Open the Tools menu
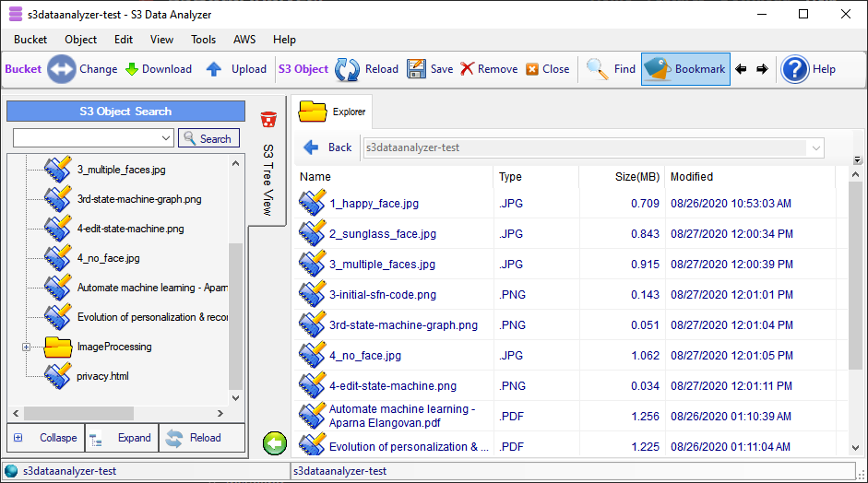The height and width of the screenshot is (483, 868). (203, 40)
